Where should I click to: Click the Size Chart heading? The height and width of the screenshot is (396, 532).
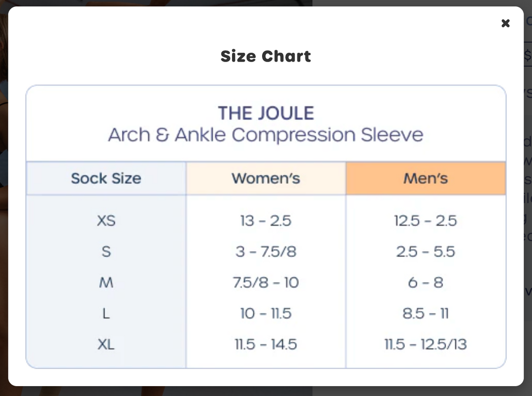coord(266,56)
